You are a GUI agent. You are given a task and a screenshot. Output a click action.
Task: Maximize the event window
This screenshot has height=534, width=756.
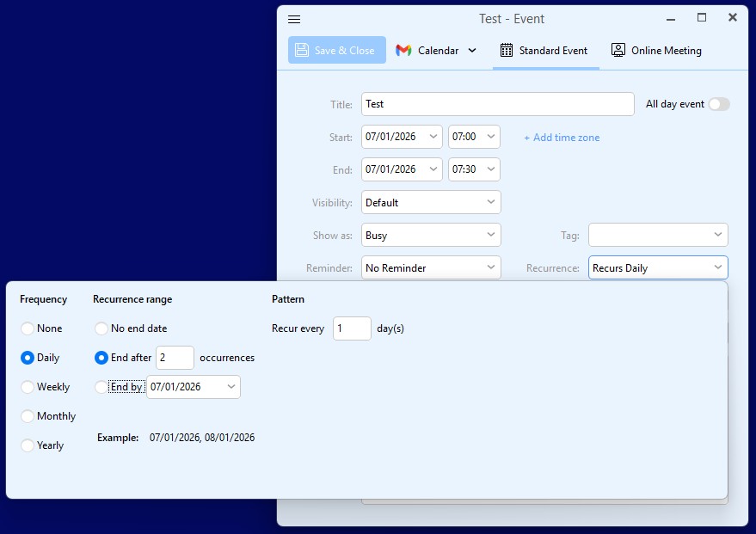[x=702, y=18]
